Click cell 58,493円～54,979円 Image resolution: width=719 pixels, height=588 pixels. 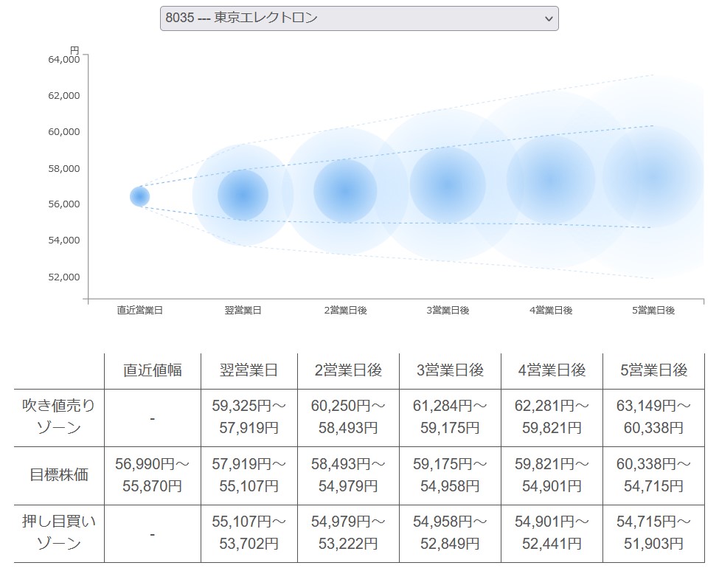pos(349,475)
